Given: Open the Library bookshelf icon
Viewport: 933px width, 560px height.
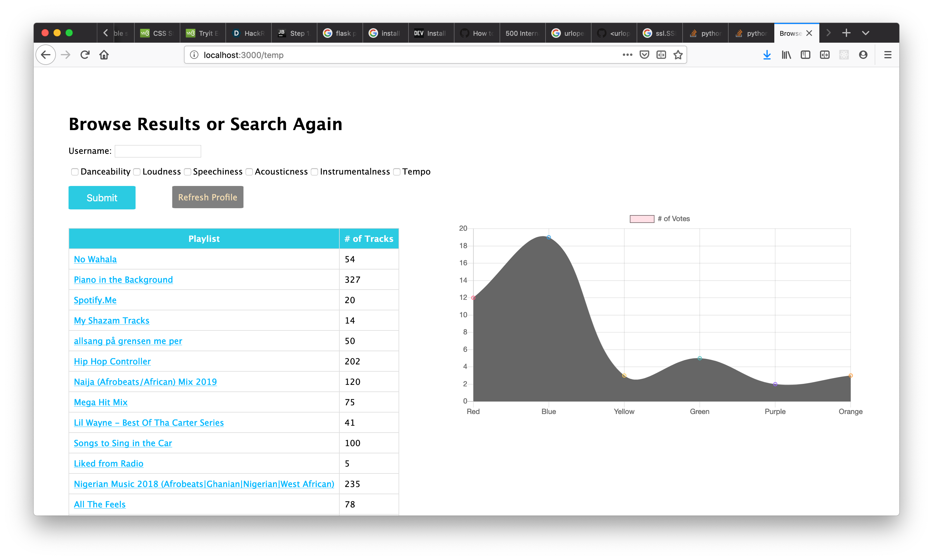Looking at the screenshot, I should (x=786, y=55).
